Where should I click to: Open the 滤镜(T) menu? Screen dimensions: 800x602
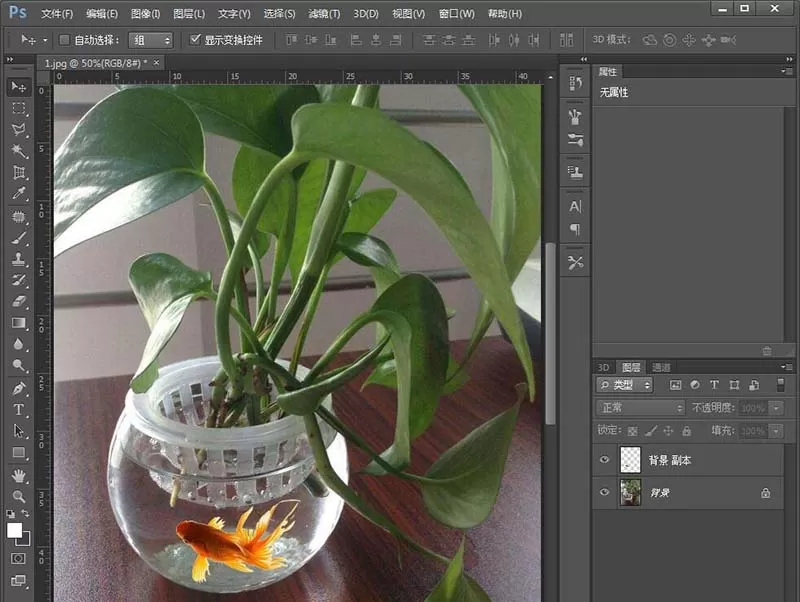click(323, 14)
